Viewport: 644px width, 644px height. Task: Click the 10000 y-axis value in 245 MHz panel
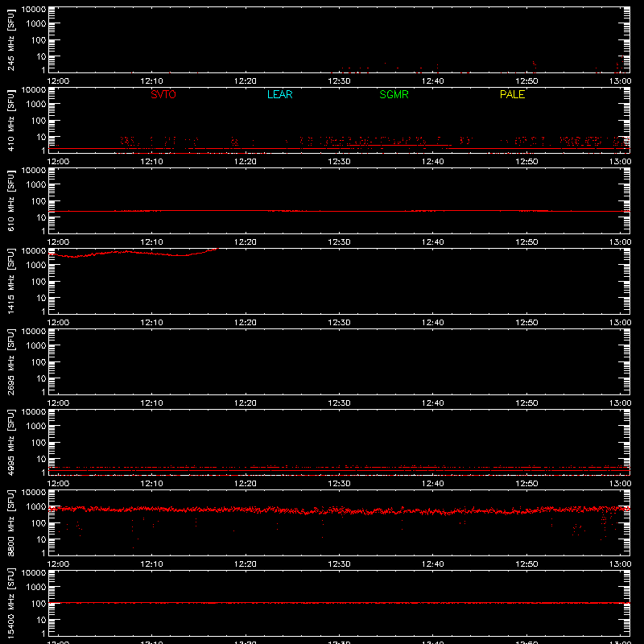[x=34, y=10]
